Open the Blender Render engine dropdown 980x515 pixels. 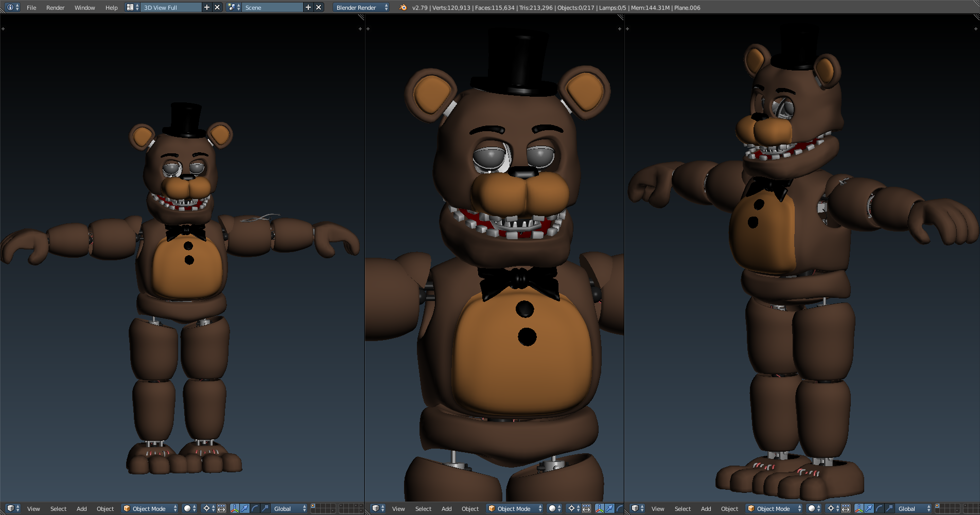pos(361,8)
